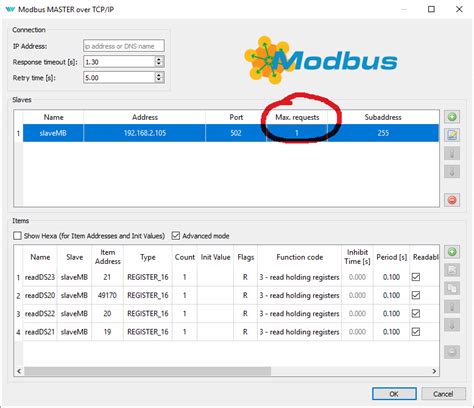This screenshot has height=408, width=474.
Task: Click the IP Address input field
Action: tap(124, 46)
